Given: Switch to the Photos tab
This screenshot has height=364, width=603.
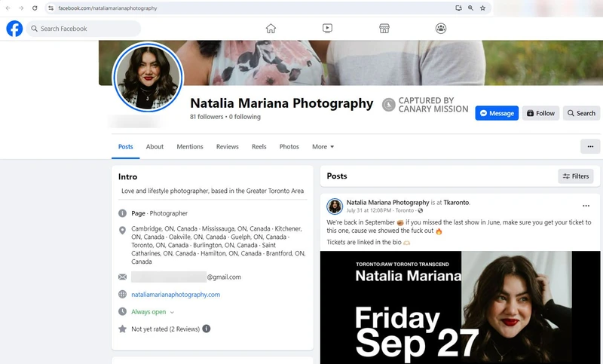Looking at the screenshot, I should tap(289, 146).
